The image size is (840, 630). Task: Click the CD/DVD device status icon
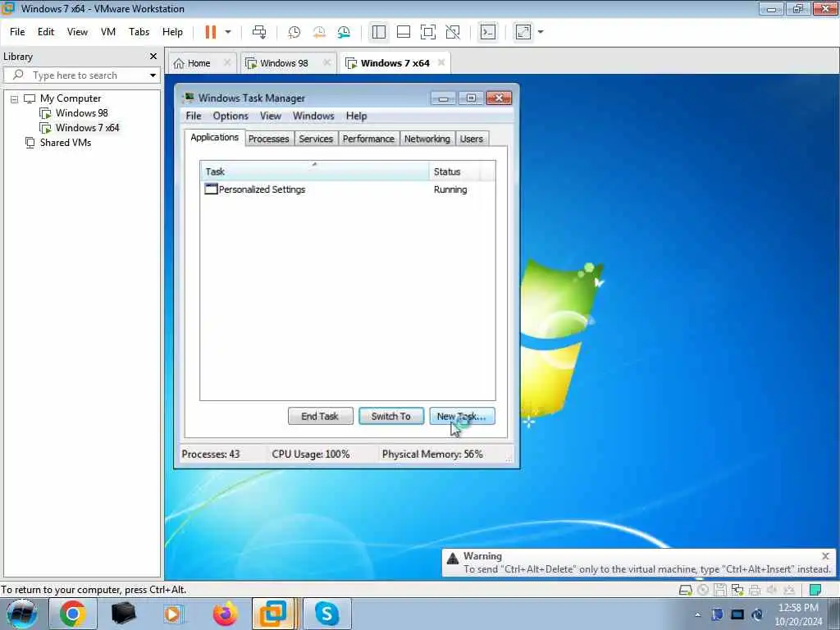703,591
